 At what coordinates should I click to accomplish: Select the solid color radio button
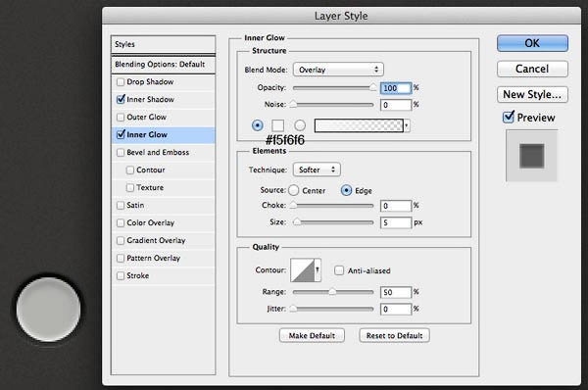257,125
